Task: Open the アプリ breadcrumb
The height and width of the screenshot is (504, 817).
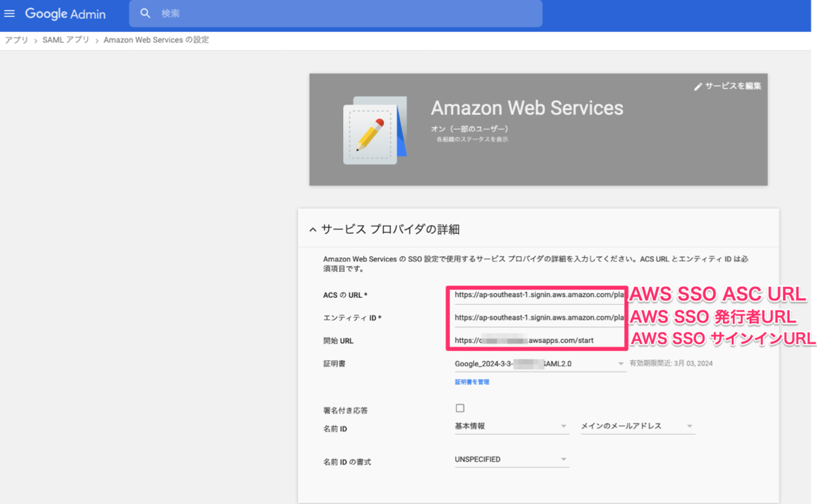Action: tap(16, 40)
